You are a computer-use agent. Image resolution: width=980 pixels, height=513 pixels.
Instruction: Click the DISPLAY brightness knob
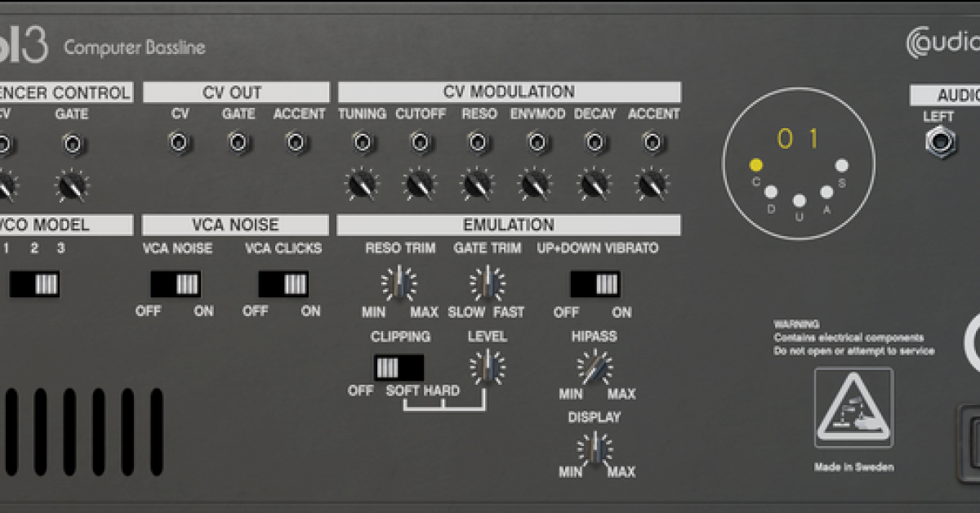coord(597,449)
